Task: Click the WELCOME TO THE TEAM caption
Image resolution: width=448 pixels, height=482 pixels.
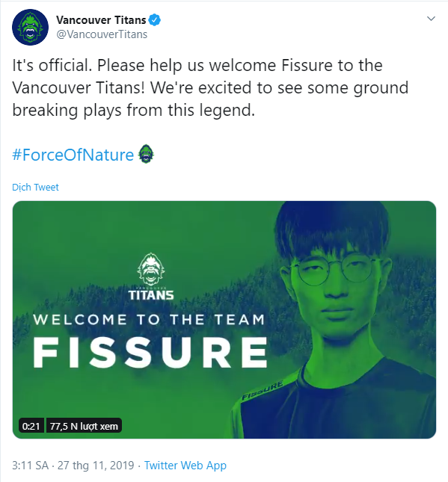Action: (149, 320)
